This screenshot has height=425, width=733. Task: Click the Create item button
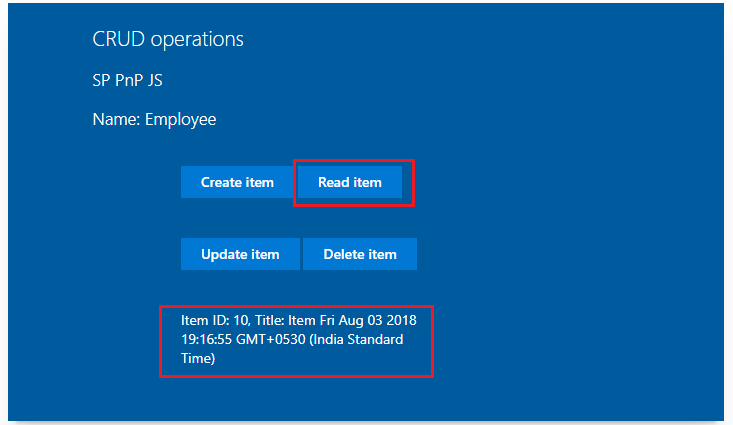pos(237,182)
